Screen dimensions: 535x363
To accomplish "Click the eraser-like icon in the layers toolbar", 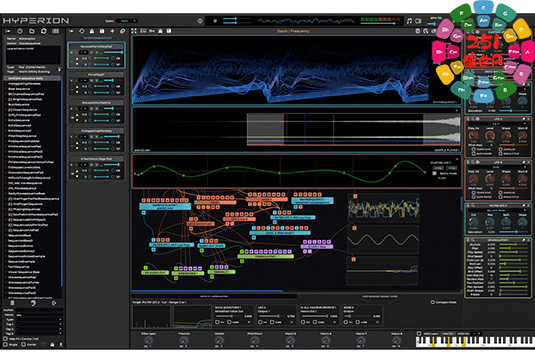I will (x=122, y=31).
